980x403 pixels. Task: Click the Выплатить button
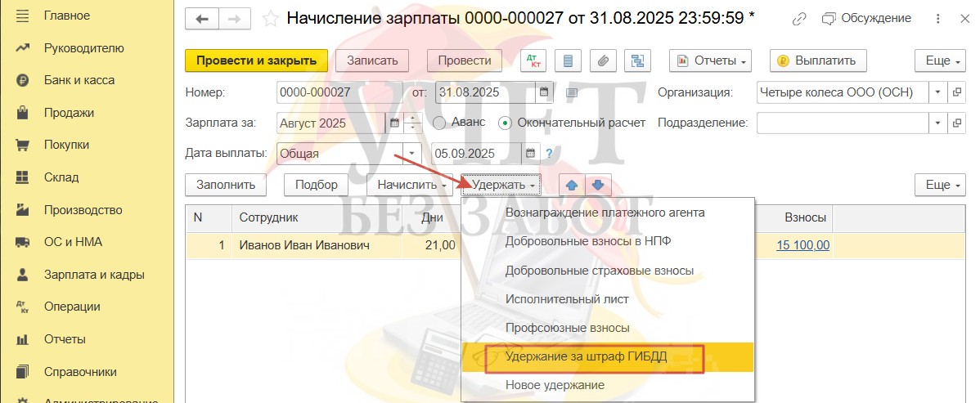[x=817, y=60]
